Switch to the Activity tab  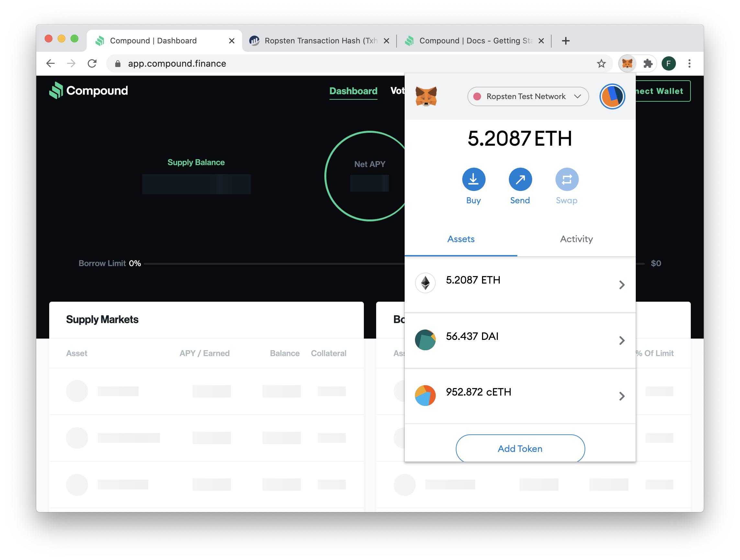(x=576, y=239)
